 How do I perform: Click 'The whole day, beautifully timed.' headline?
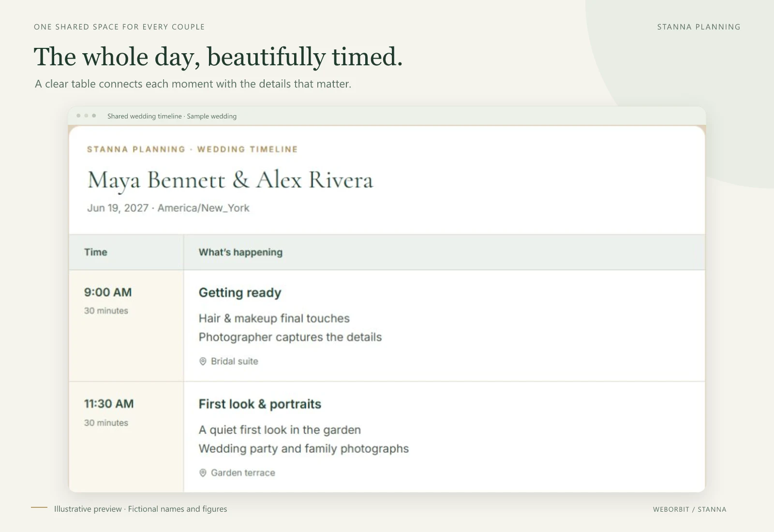click(218, 57)
